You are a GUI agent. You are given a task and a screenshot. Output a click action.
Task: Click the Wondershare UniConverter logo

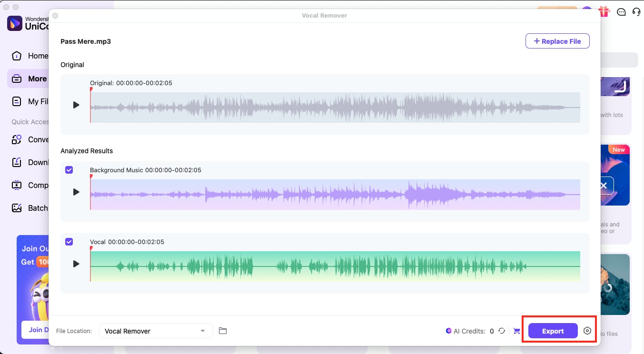pos(15,23)
